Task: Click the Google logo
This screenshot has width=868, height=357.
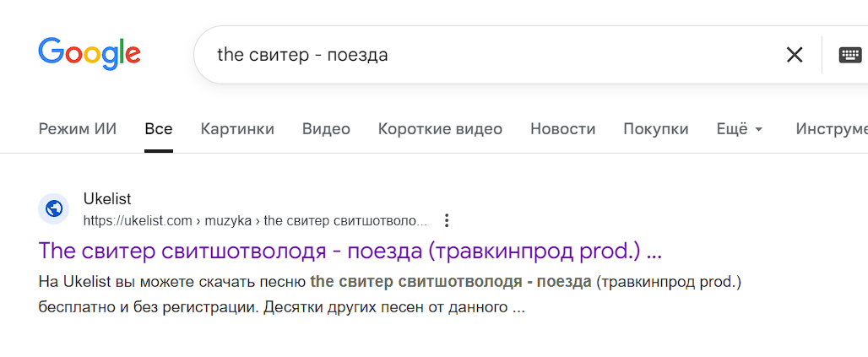Action: pyautogui.click(x=89, y=54)
